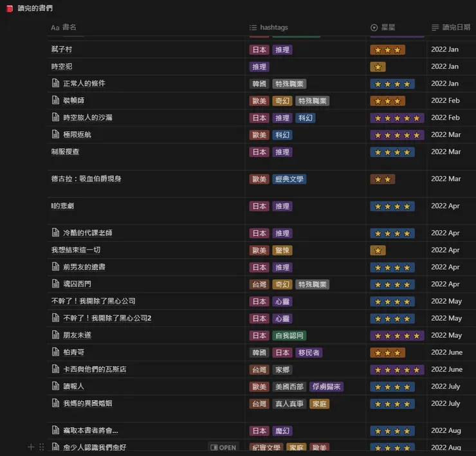Select the 弒子村 book title
The height and width of the screenshot is (456, 476).
click(62, 49)
